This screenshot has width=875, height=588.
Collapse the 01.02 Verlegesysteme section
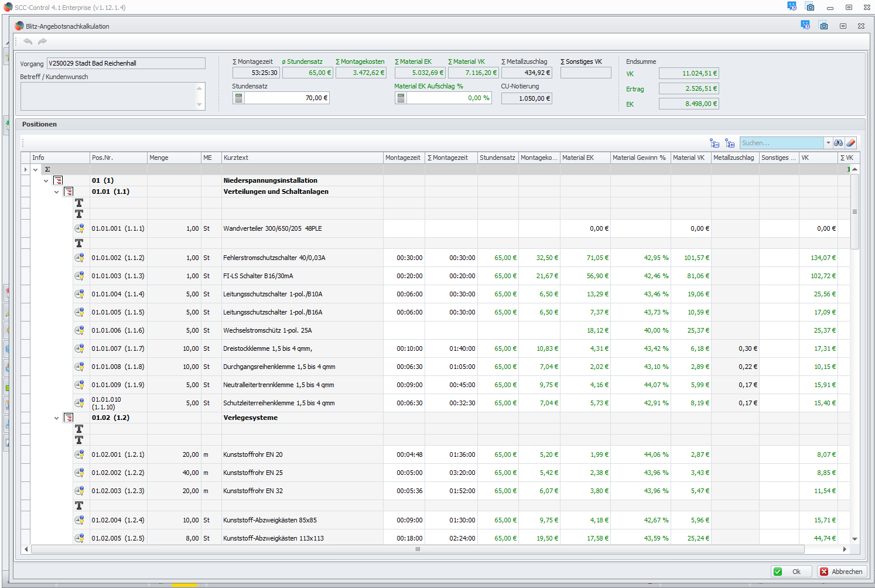57,418
